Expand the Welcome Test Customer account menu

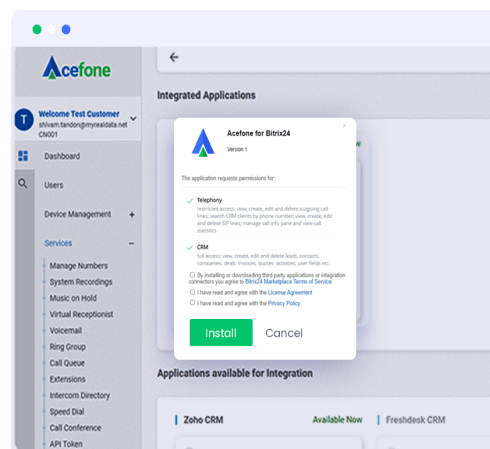[x=133, y=118]
